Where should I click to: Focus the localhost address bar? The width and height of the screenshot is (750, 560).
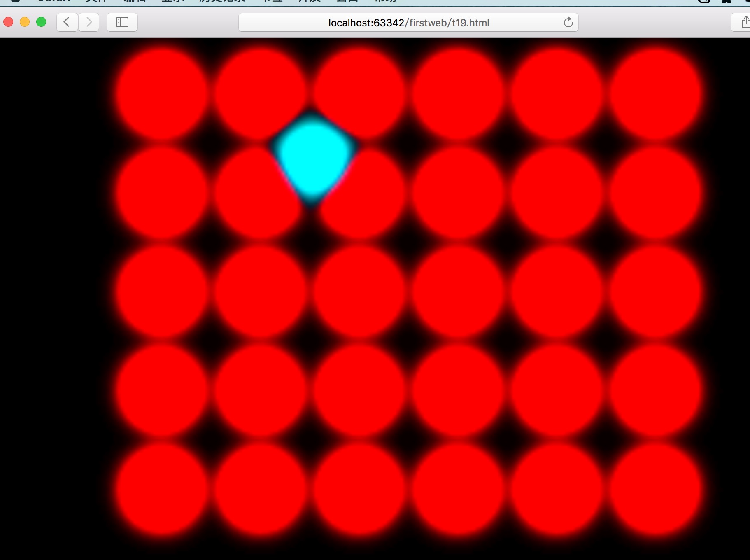pos(408,23)
